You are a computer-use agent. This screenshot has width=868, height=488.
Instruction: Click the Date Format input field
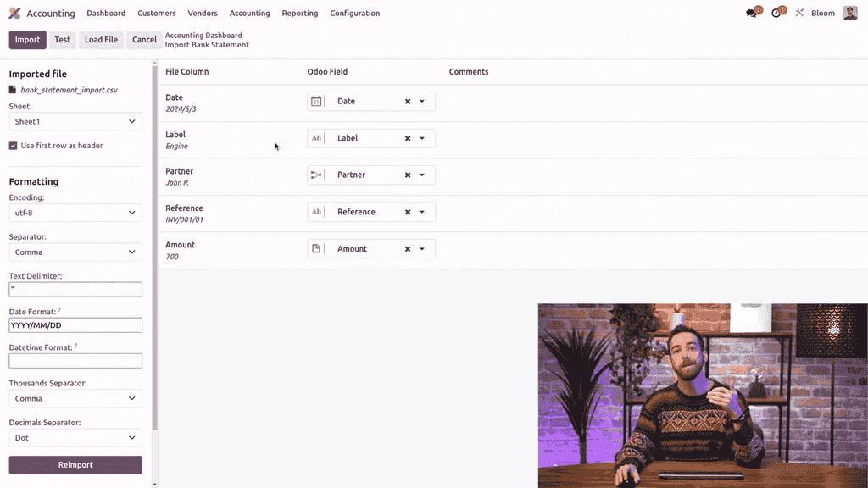pyautogui.click(x=75, y=325)
